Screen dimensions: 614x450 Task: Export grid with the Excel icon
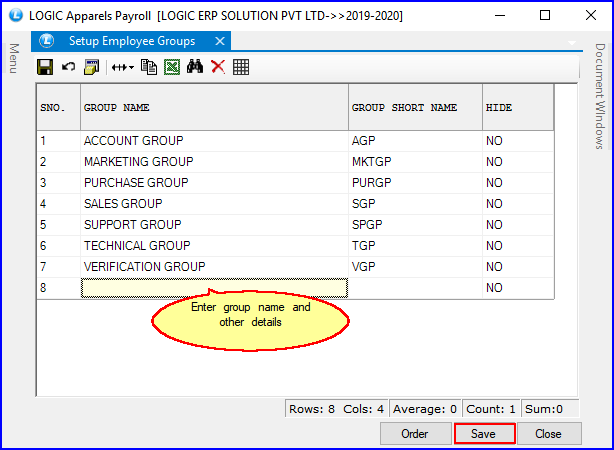pyautogui.click(x=172, y=67)
